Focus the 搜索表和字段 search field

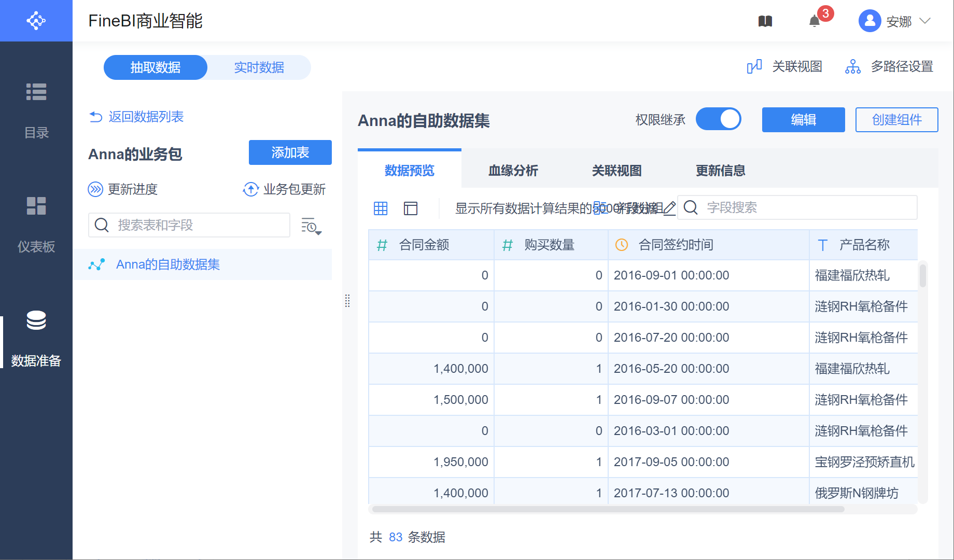click(189, 225)
